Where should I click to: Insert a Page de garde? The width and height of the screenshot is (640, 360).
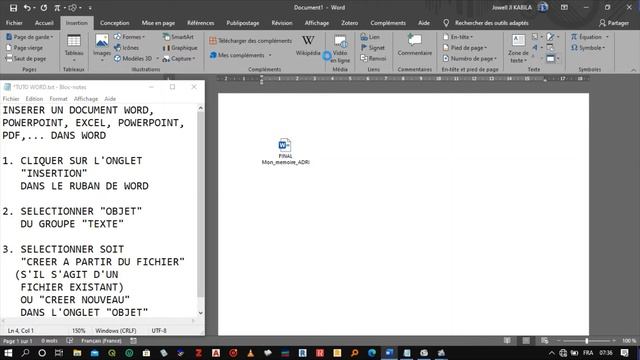pos(29,37)
